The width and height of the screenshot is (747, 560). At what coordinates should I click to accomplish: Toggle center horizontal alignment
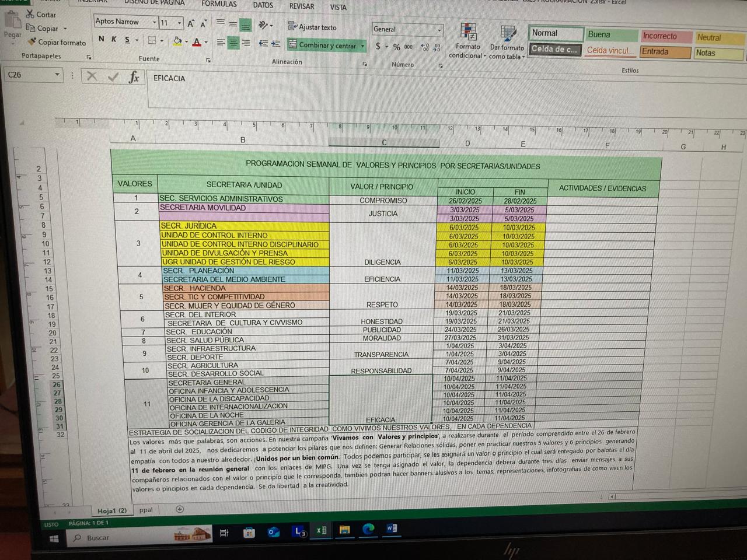click(233, 43)
